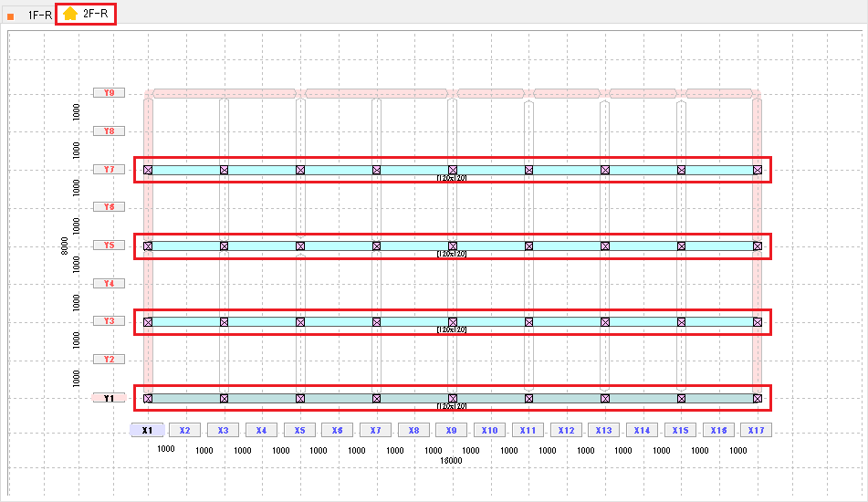Pick the column marker at X5 on Y3 beam
Viewport: 868px width, 502px height.
point(300,322)
